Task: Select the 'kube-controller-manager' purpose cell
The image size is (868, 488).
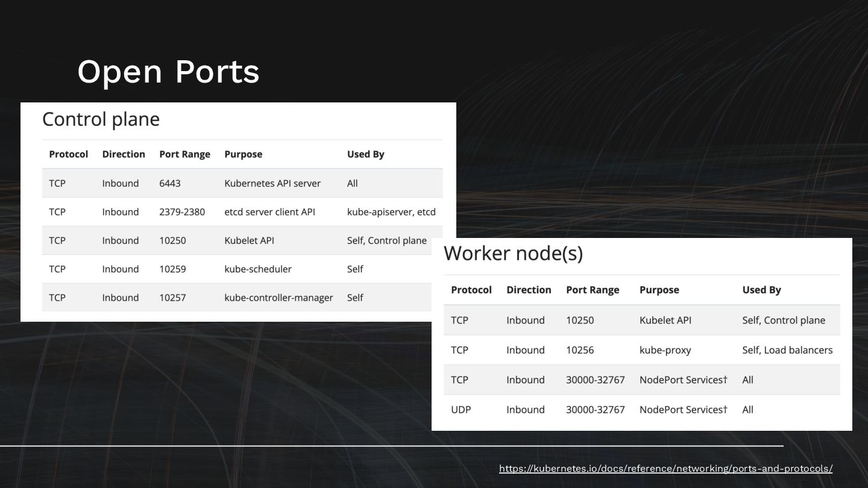Action: (278, 298)
